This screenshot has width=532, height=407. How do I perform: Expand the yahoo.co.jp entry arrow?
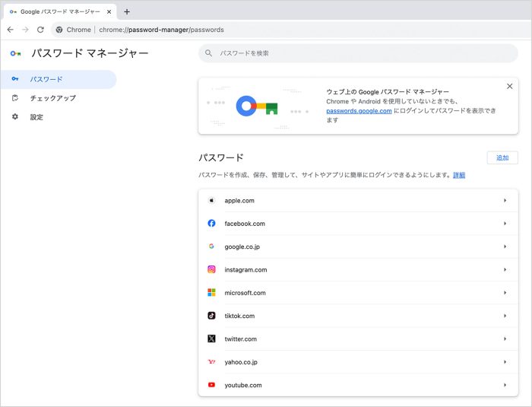click(505, 362)
